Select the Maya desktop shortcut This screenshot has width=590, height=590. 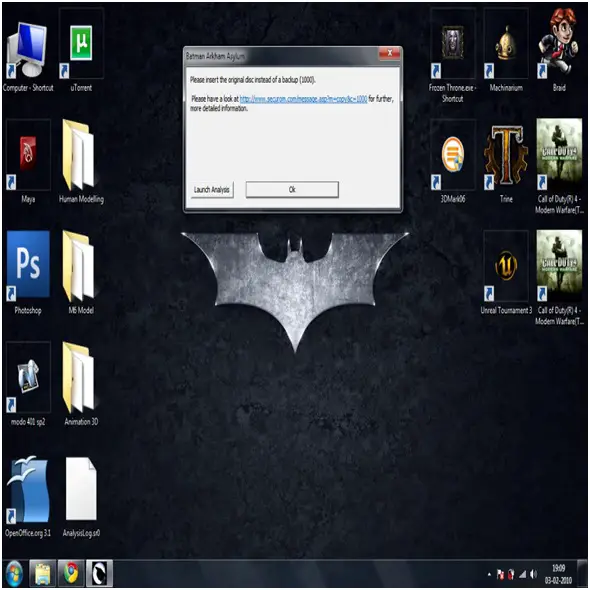pyautogui.click(x=28, y=162)
